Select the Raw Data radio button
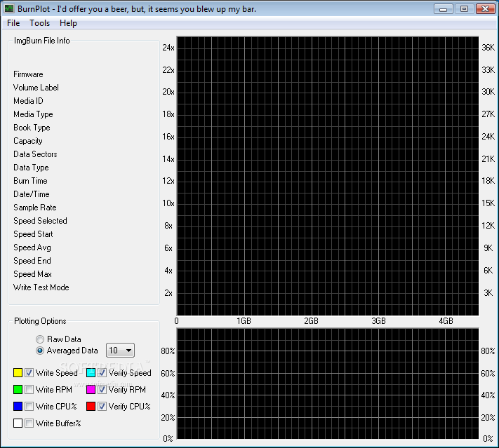The width and height of the screenshot is (499, 448). (40, 339)
